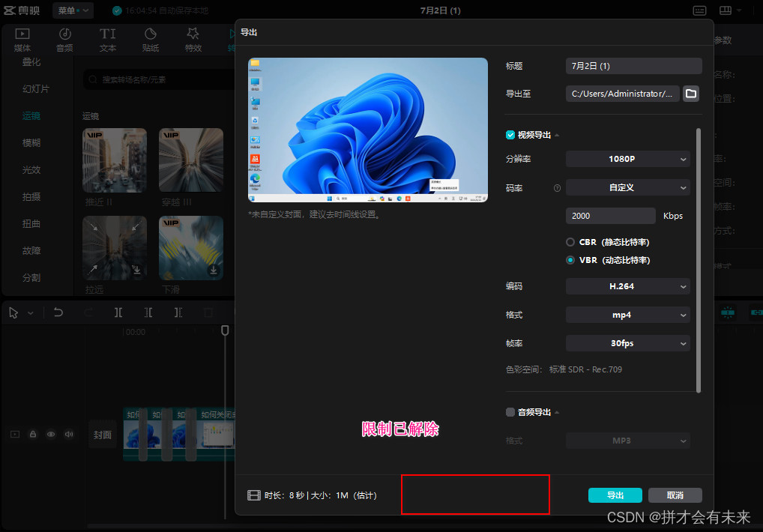The height and width of the screenshot is (532, 763).
Task: Open the 特效 effects tab
Action: (x=193, y=40)
